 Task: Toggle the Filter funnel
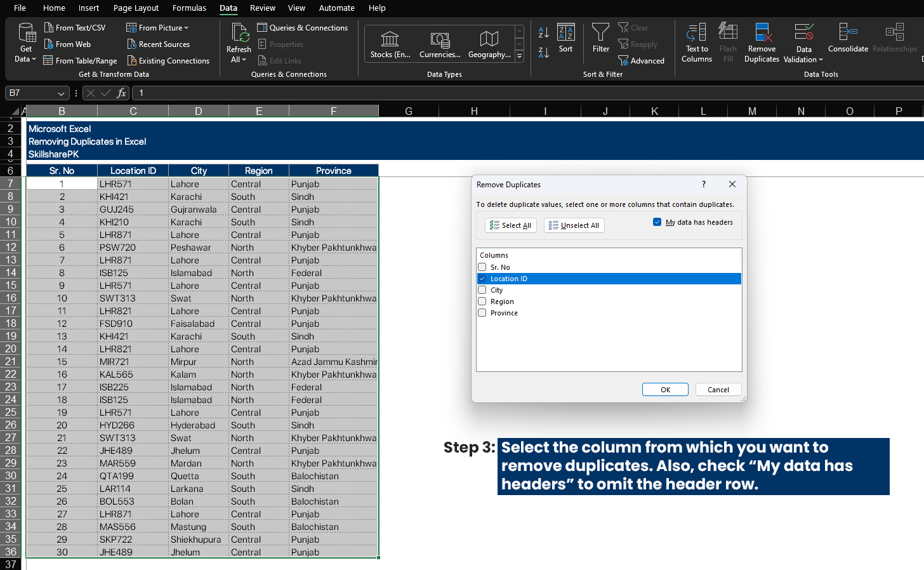tap(600, 38)
